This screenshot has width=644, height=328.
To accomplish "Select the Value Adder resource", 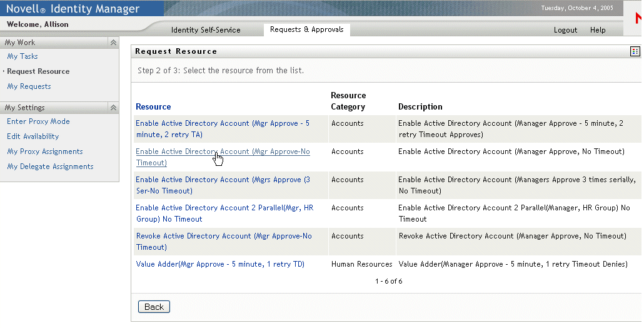I will (x=220, y=264).
